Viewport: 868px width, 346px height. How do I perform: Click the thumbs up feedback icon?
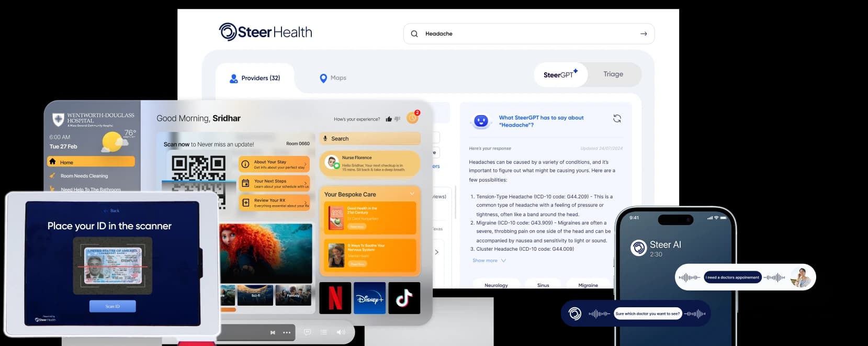[x=389, y=119]
